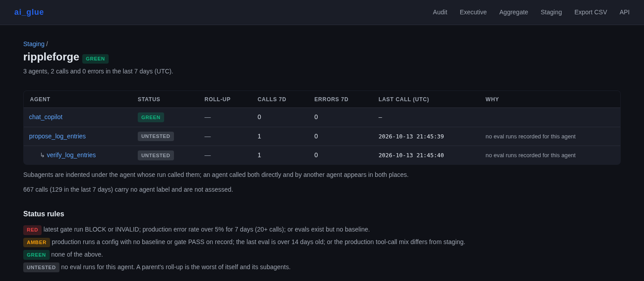This screenshot has height=281, width=644.
Task: Click the UNTESTED status of propose_log_entries
Action: (155, 136)
